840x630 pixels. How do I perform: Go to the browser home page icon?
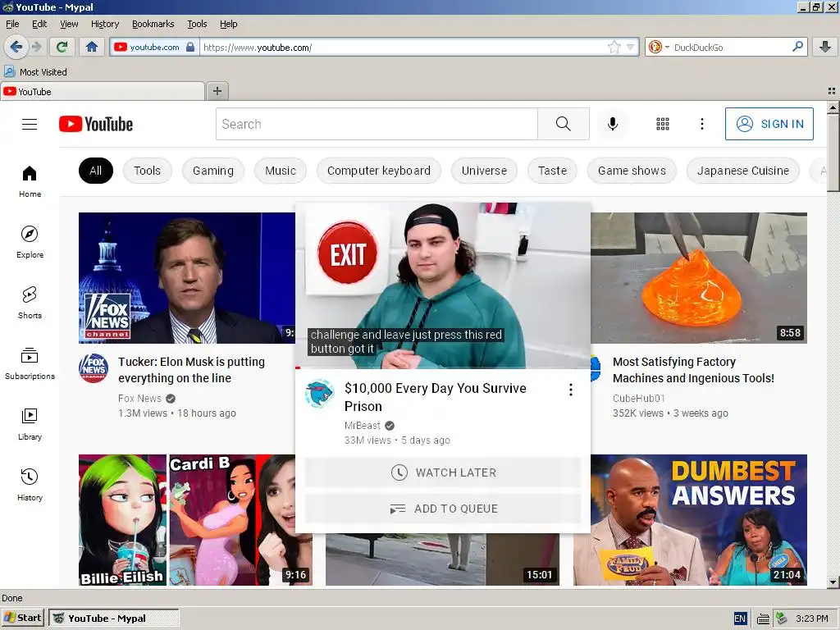point(92,47)
